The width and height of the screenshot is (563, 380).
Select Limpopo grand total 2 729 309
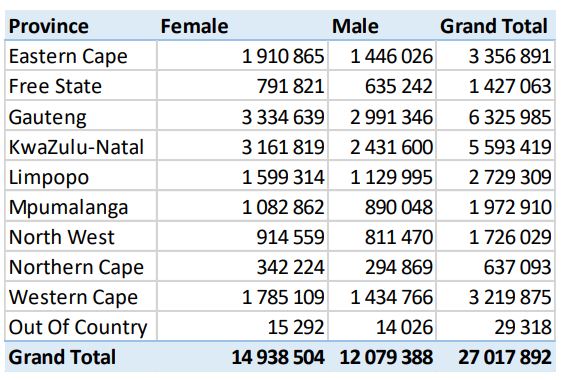(x=510, y=177)
